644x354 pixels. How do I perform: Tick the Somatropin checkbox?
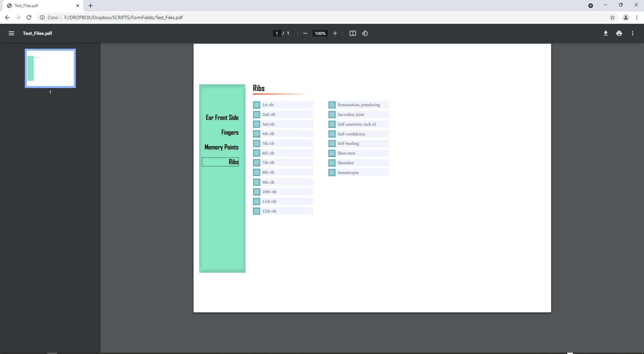pos(332,173)
